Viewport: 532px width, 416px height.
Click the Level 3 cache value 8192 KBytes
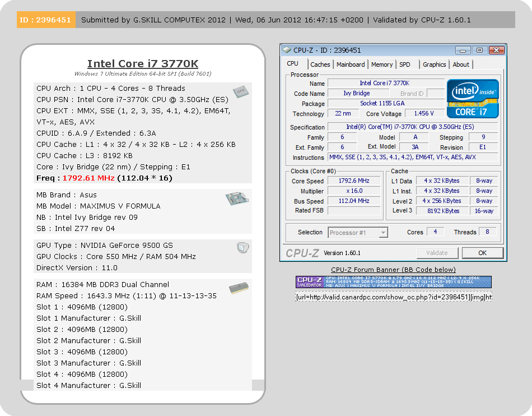(x=442, y=211)
